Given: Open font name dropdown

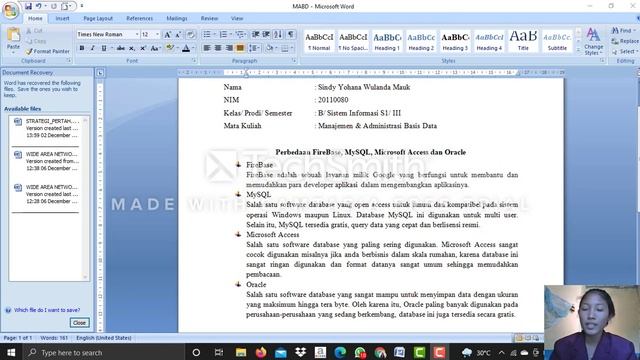Looking at the screenshot, I should tap(137, 35).
